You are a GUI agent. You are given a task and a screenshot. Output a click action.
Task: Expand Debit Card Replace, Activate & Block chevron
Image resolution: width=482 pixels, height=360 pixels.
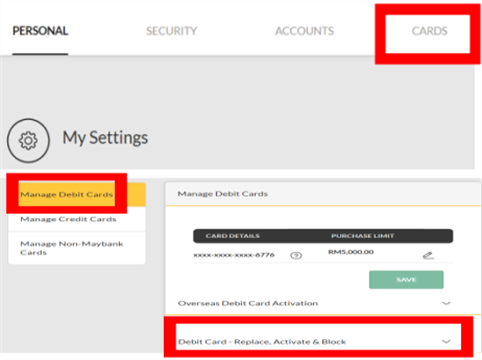[446, 342]
